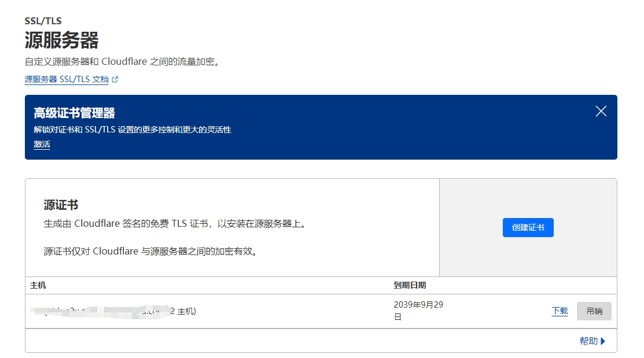Click the 到期日期 column header
This screenshot has height=358, width=644.
tap(410, 285)
